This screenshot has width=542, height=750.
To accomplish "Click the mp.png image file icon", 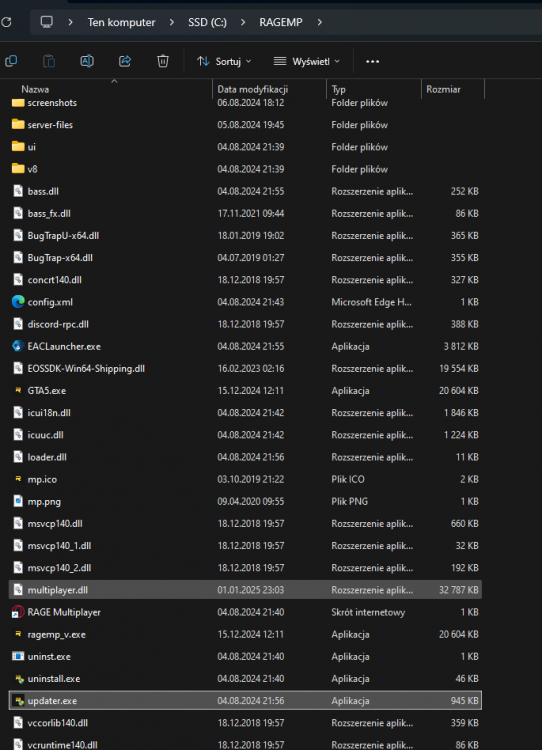I will click(x=18, y=501).
